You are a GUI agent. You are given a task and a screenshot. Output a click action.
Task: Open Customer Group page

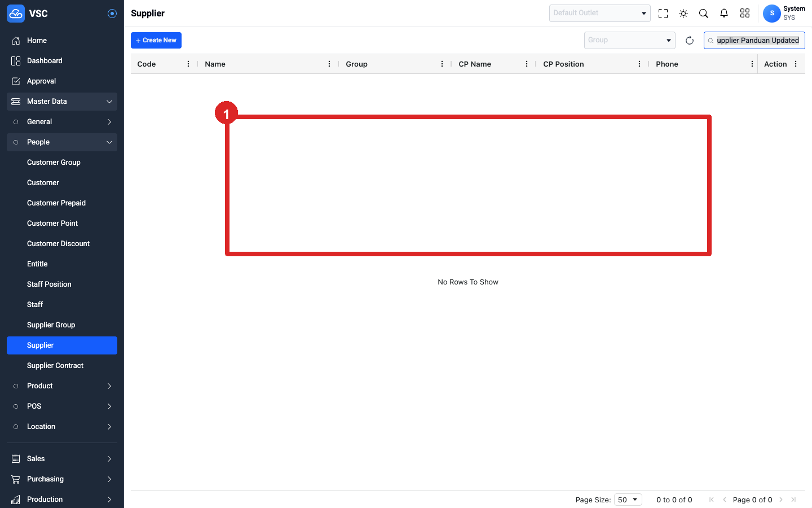(62, 163)
